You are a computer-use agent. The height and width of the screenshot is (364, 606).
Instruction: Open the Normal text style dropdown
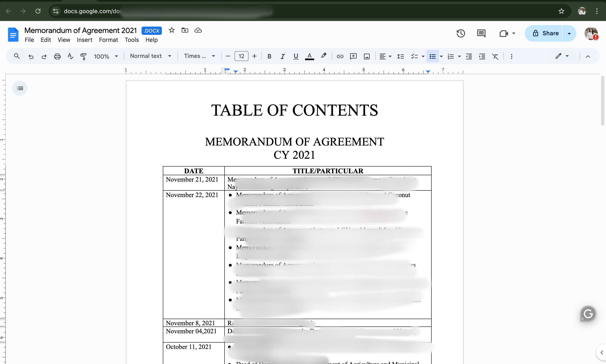tap(150, 56)
